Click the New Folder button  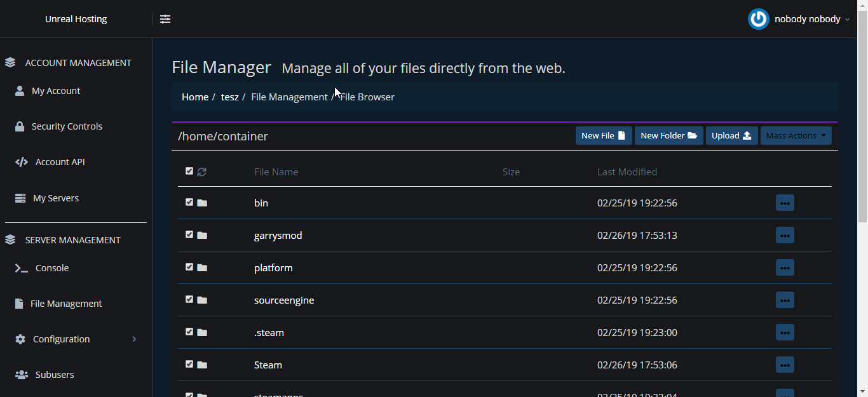(668, 135)
